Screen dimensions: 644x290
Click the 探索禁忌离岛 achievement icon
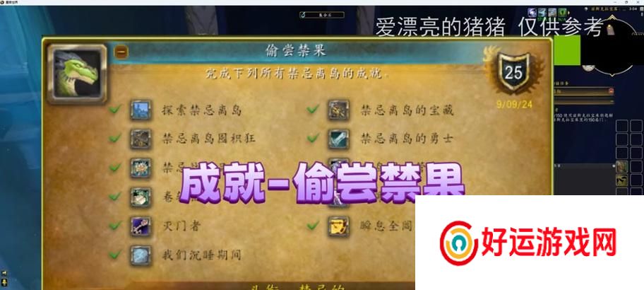pyautogui.click(x=141, y=110)
